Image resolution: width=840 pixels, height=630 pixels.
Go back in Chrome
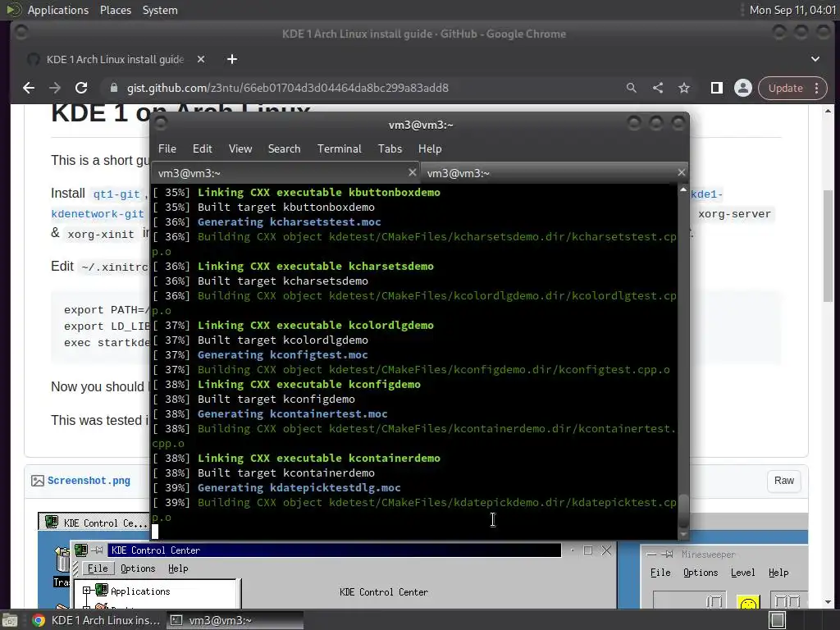coord(29,88)
